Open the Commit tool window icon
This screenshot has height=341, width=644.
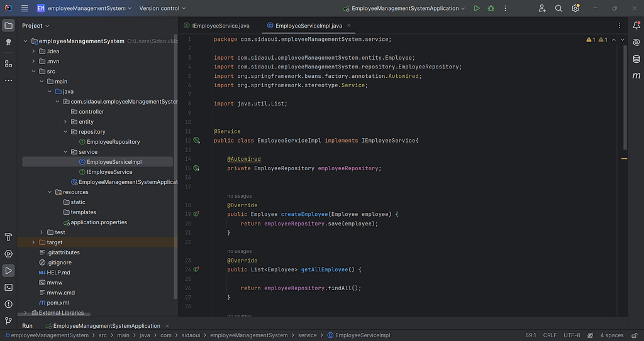pos(8,42)
